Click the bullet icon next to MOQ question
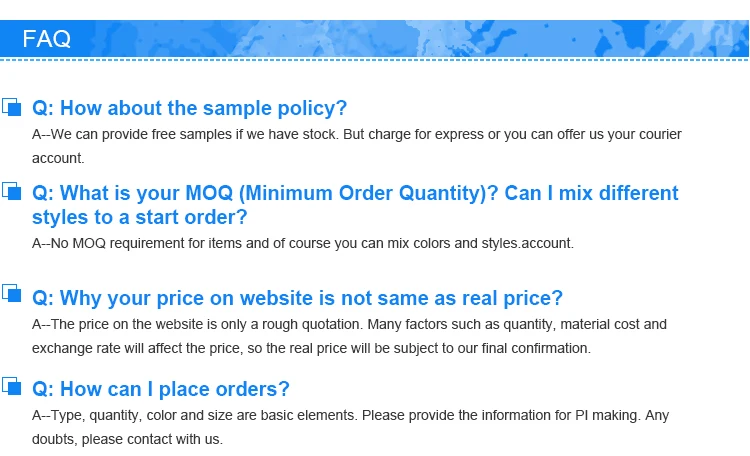This screenshot has height=456, width=750. (x=11, y=191)
